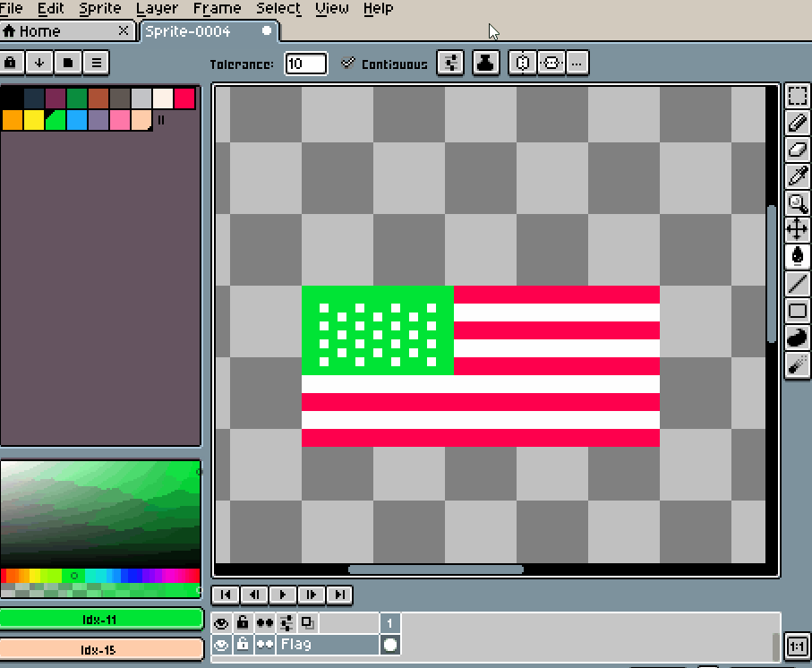
Task: Select the Eyedropper tool
Action: (797, 176)
